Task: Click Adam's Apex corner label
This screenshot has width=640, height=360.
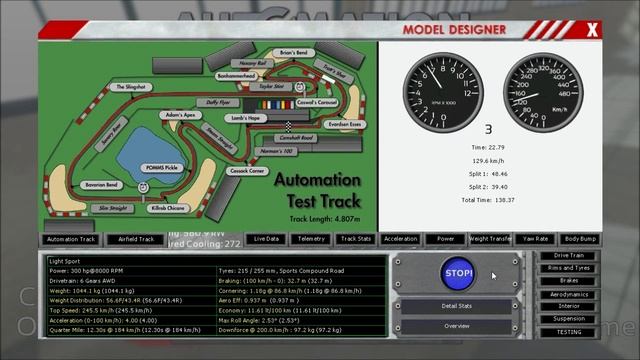Action: pos(180,115)
